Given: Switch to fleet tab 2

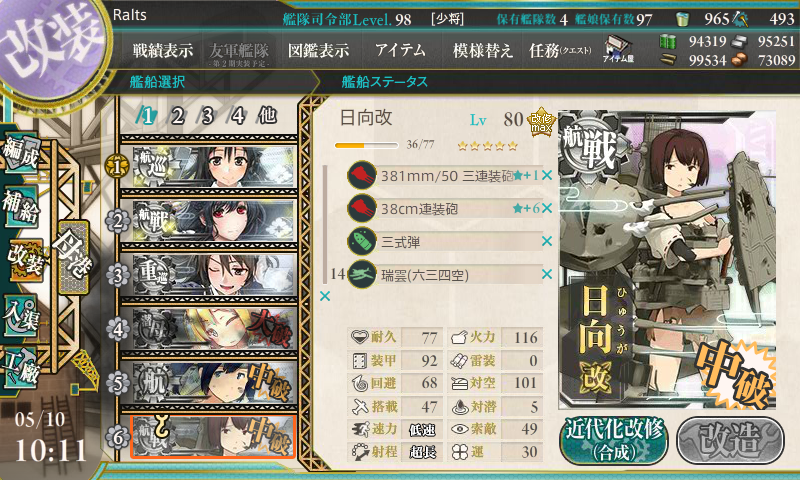Looking at the screenshot, I should 178,116.
